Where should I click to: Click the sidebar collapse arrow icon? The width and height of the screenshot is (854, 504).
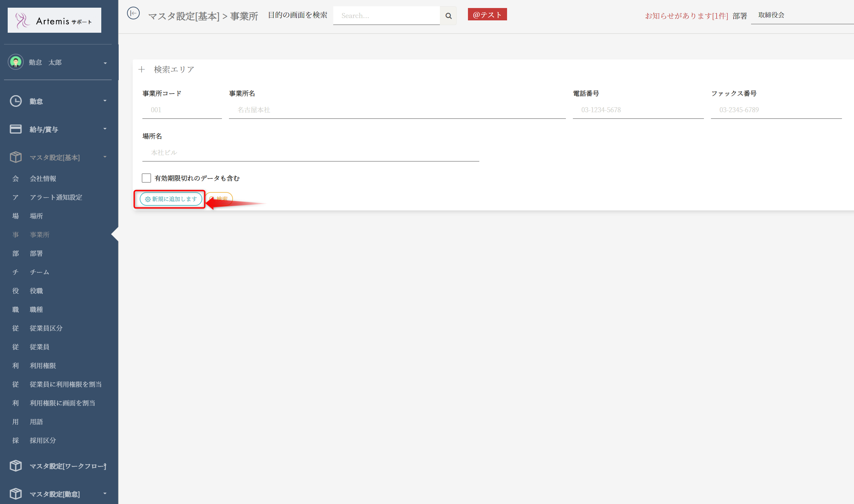click(x=133, y=14)
